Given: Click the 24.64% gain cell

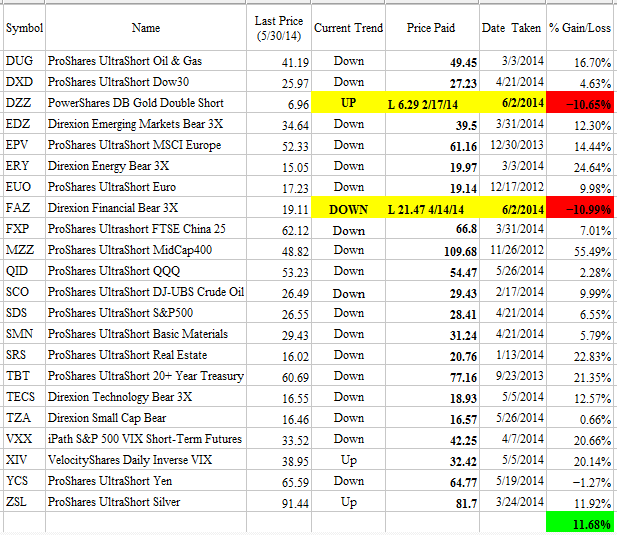Looking at the screenshot, I should [580, 166].
